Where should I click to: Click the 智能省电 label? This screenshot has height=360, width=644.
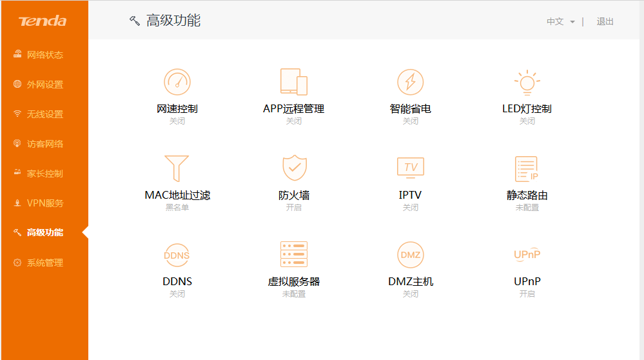coord(410,109)
